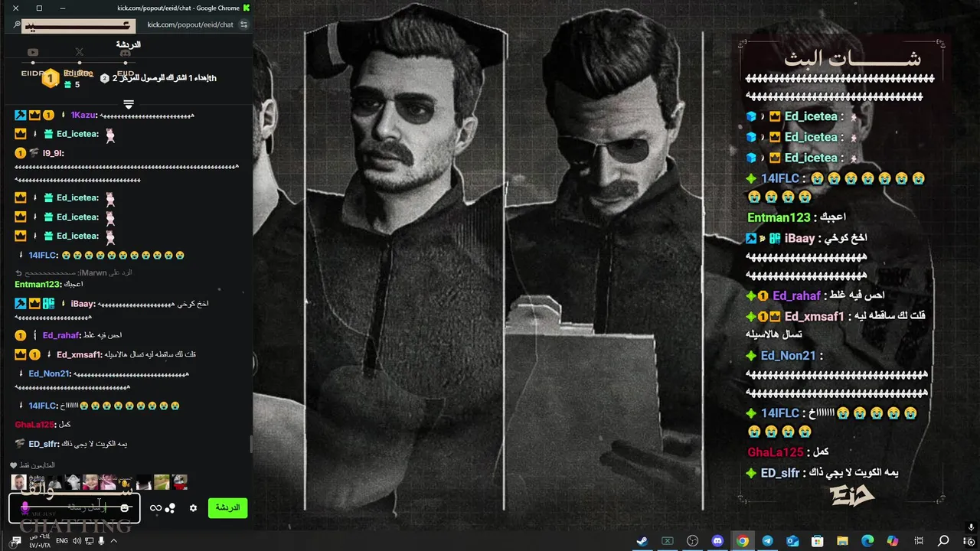Click the infinity symbol icon near chat input
The width and height of the screenshot is (980, 551).
tap(155, 508)
